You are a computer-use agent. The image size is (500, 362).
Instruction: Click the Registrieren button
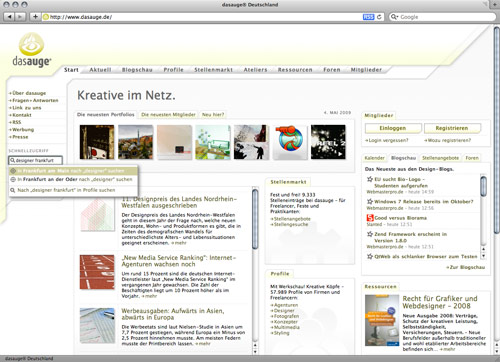pos(452,128)
